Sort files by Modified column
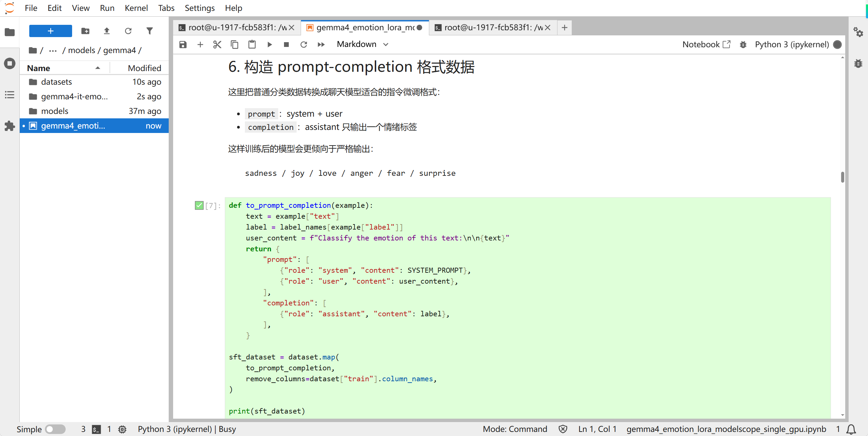The image size is (868, 436). click(x=139, y=68)
